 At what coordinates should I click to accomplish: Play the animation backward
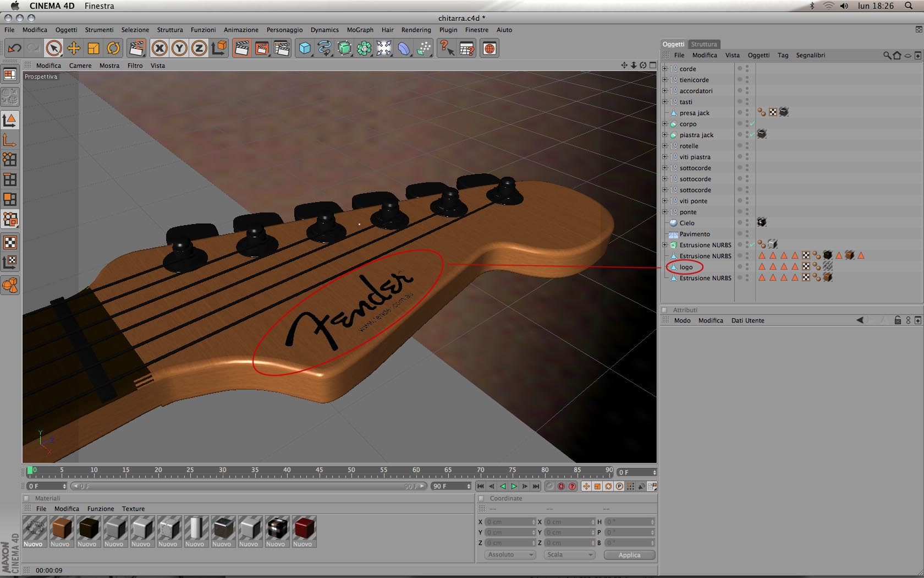[x=503, y=486]
